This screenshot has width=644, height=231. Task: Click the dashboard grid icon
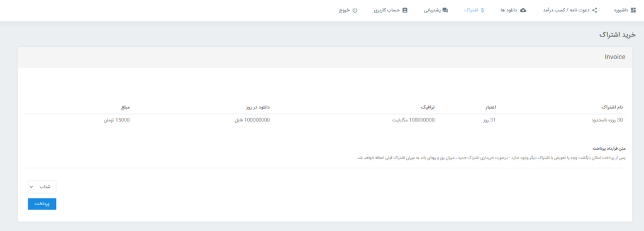click(x=633, y=10)
